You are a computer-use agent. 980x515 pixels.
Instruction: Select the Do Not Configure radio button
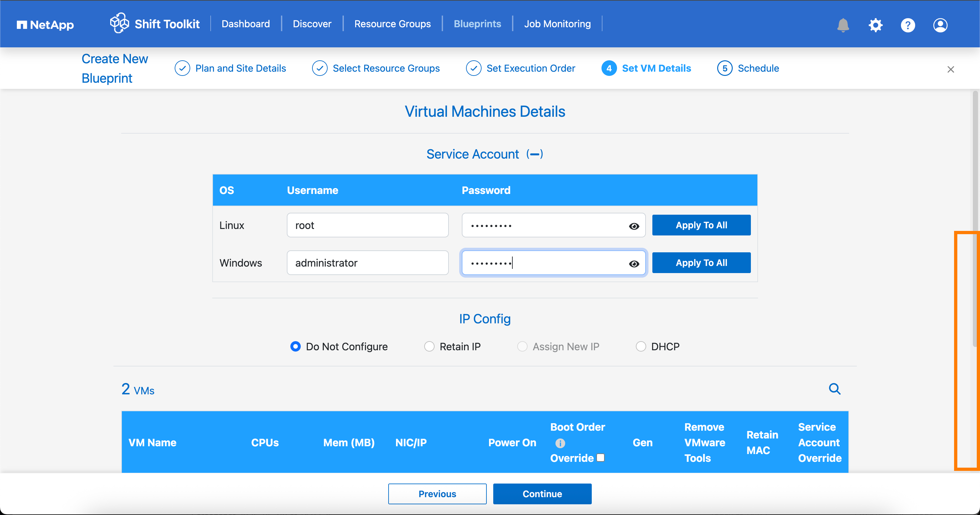295,346
